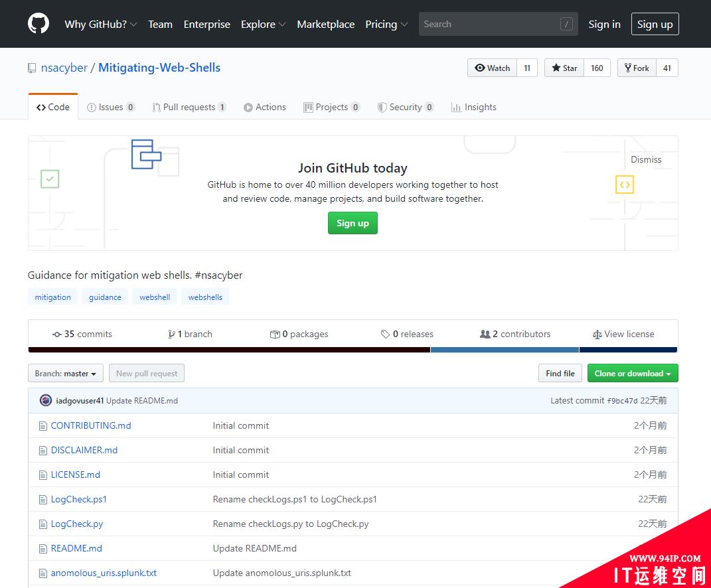The image size is (711, 588).
Task: Click the file icon next to DISCLAIMER.md
Action: [43, 450]
